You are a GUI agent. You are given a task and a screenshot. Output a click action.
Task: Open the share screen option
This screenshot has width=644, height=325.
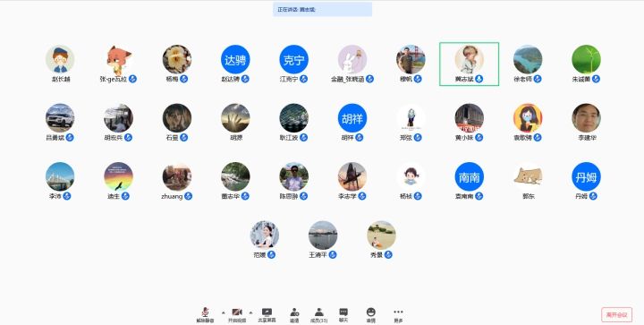click(x=267, y=315)
